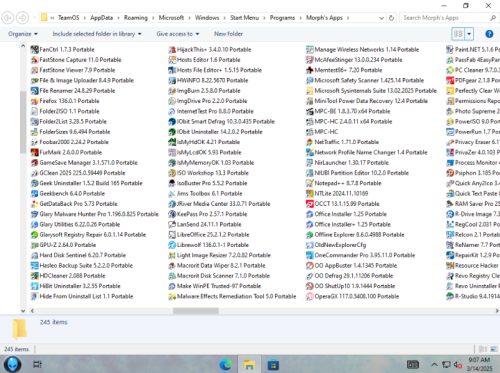This screenshot has height=373, width=500.
Task: Select the GPU-Z 2.64.0 Portable icon
Action: coord(34,245)
